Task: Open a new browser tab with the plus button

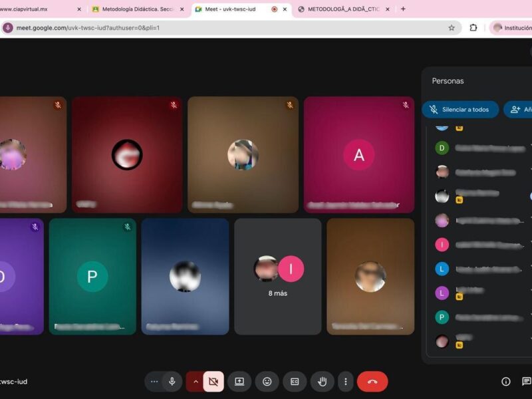Action: (403, 9)
